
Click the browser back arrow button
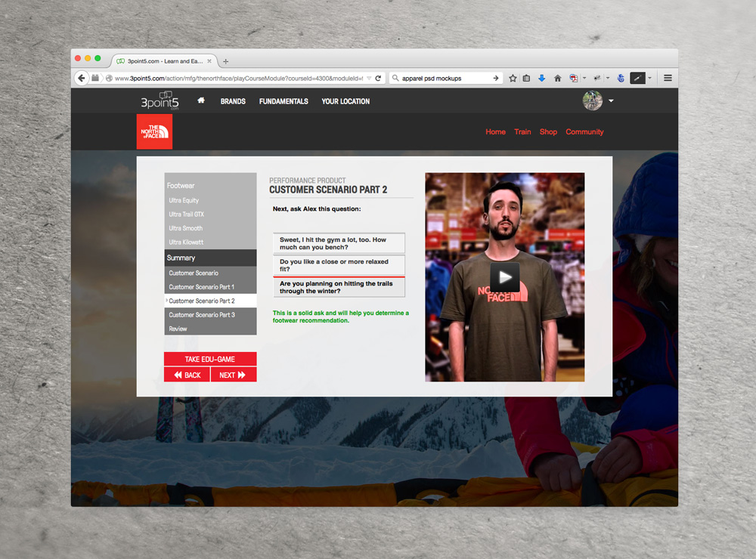82,78
